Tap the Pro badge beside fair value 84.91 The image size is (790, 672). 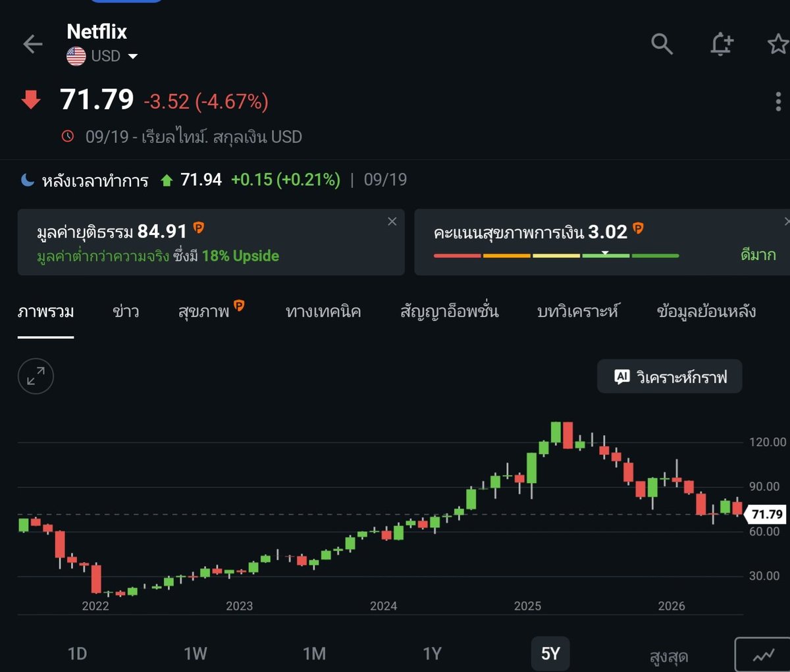pyautogui.click(x=198, y=228)
